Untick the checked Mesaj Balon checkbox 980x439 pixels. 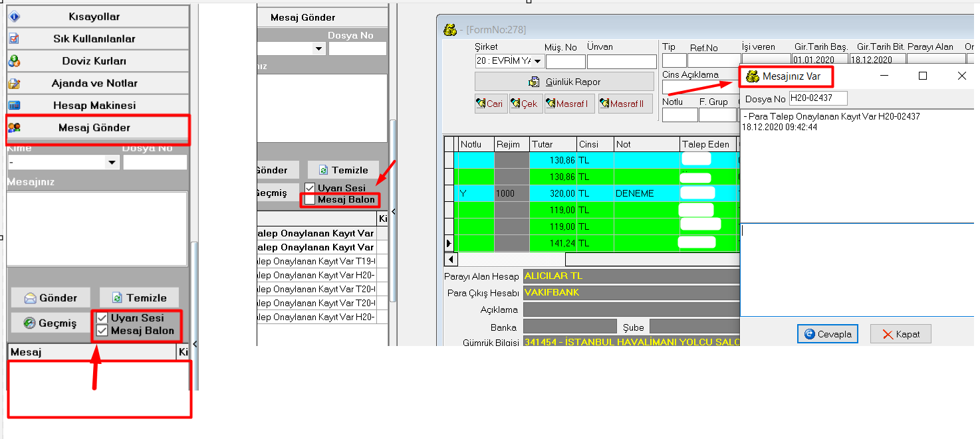point(102,330)
